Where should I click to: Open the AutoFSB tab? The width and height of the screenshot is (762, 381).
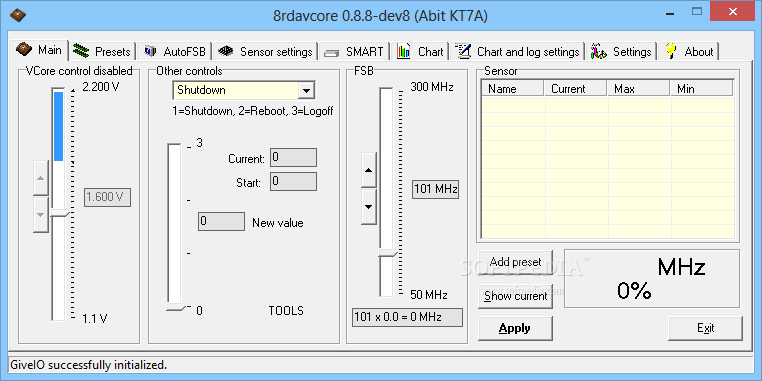pyautogui.click(x=175, y=51)
